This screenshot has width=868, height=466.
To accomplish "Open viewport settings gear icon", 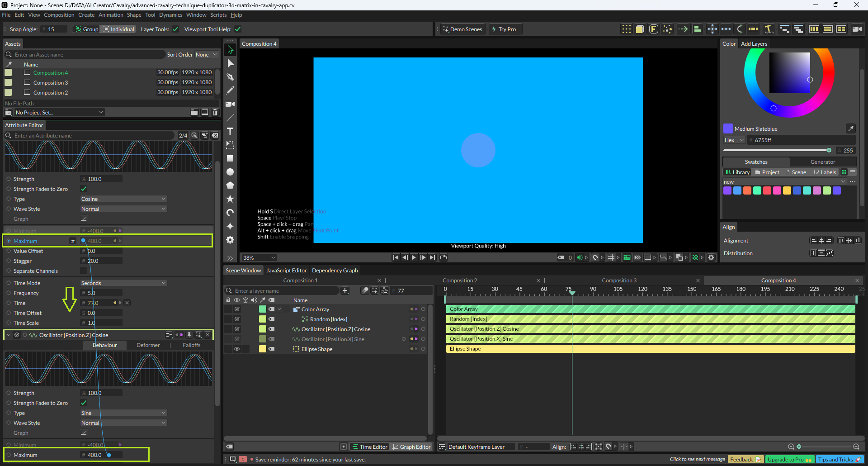I will (711, 257).
